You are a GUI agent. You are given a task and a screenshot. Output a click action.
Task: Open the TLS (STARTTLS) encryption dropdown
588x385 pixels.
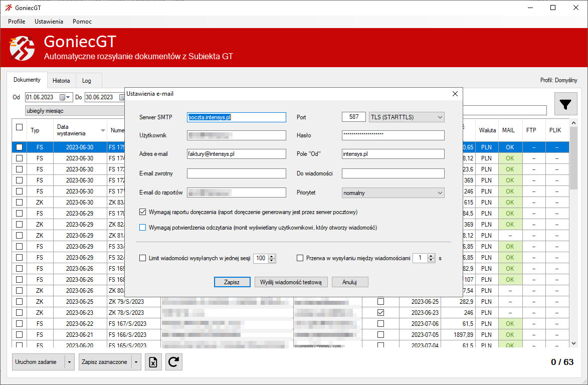407,117
